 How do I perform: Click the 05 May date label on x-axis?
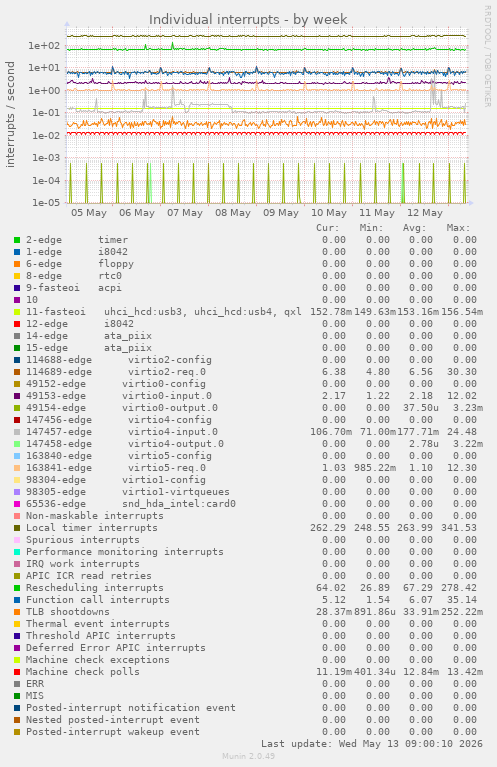[89, 213]
